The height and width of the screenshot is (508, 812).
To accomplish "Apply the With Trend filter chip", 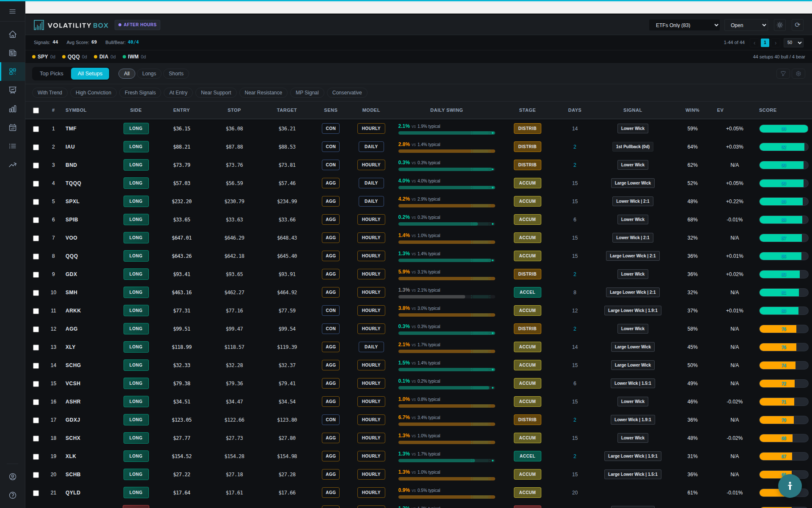I will tap(50, 93).
